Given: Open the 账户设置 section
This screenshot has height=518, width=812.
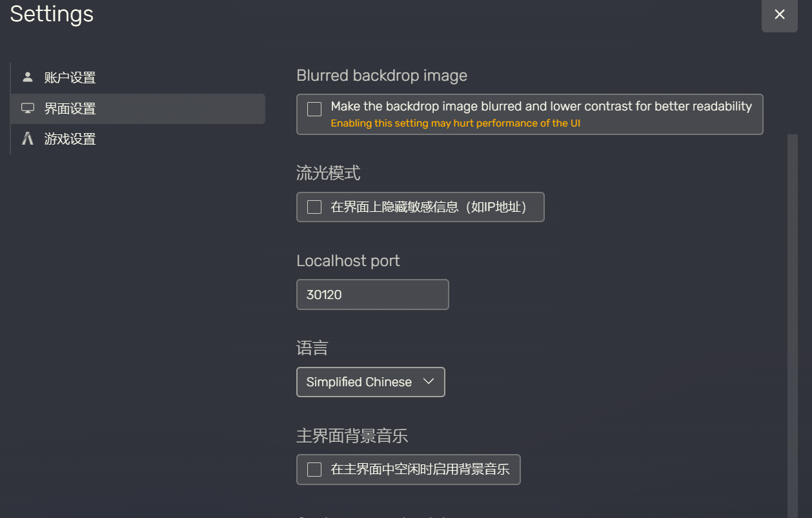Looking at the screenshot, I should pyautogui.click(x=70, y=78).
